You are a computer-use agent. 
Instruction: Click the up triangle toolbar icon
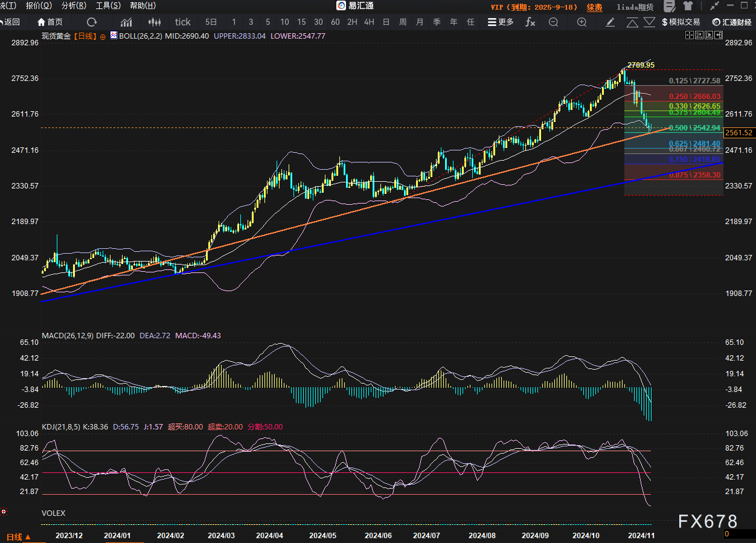click(632, 22)
